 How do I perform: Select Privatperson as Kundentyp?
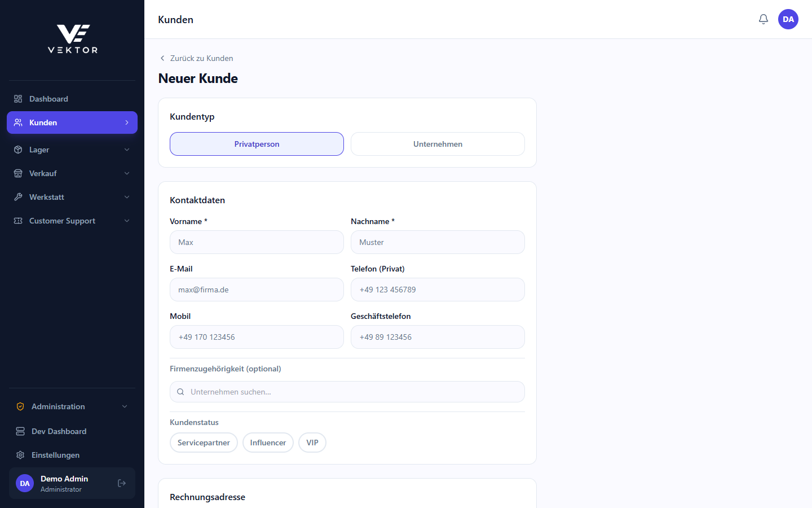click(x=257, y=144)
